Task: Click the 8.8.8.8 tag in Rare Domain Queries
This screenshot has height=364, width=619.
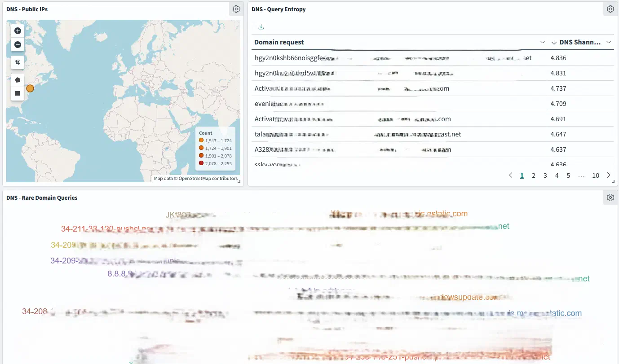Action: [120, 273]
